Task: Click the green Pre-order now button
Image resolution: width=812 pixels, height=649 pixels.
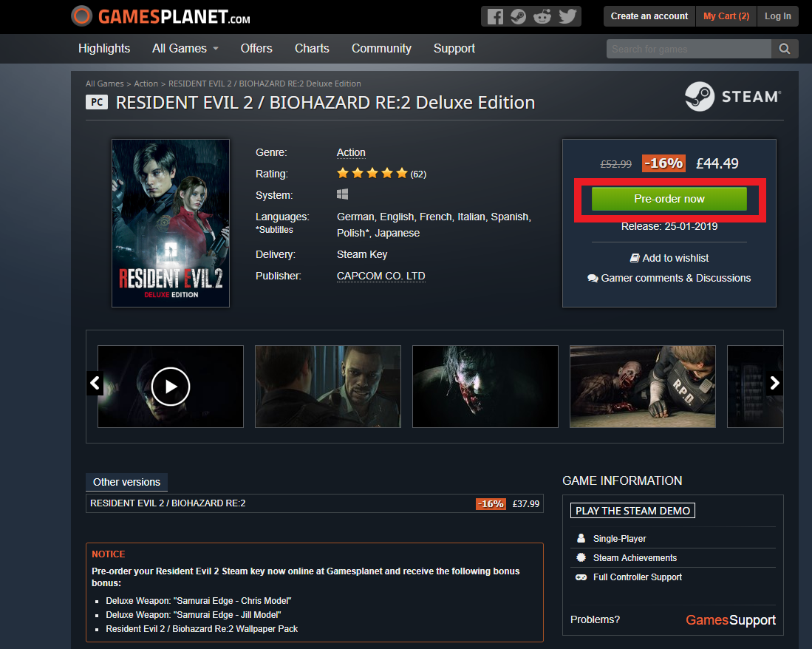Action: click(669, 199)
